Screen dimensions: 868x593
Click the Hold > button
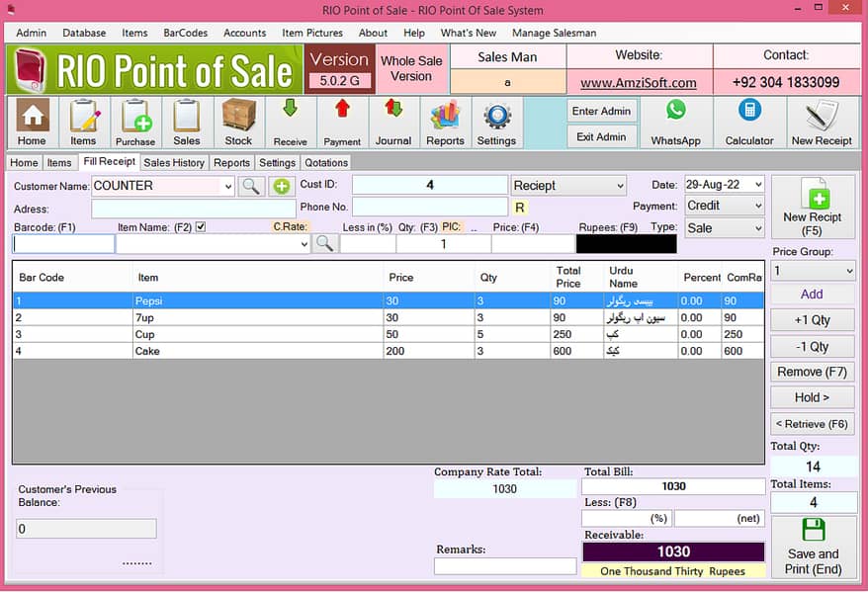pos(812,397)
